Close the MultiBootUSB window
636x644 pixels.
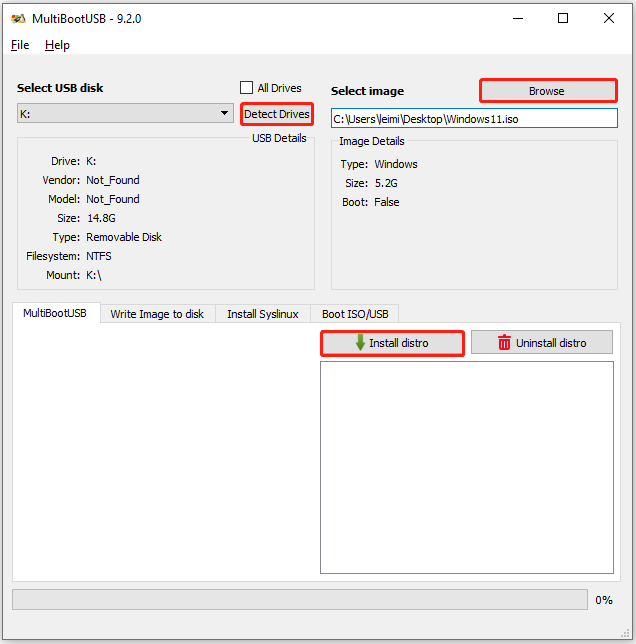609,18
